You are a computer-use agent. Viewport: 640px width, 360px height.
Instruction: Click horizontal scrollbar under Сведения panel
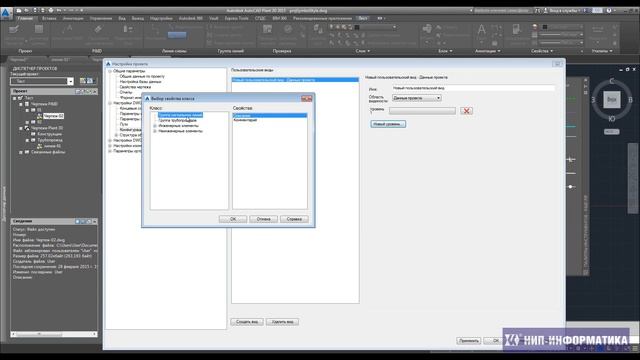point(54,334)
